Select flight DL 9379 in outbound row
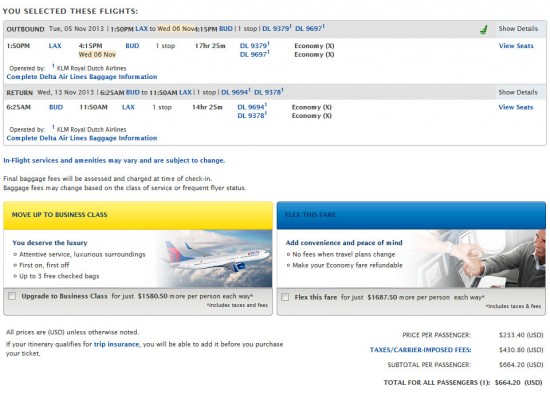This screenshot has width=550, height=394. (254, 46)
